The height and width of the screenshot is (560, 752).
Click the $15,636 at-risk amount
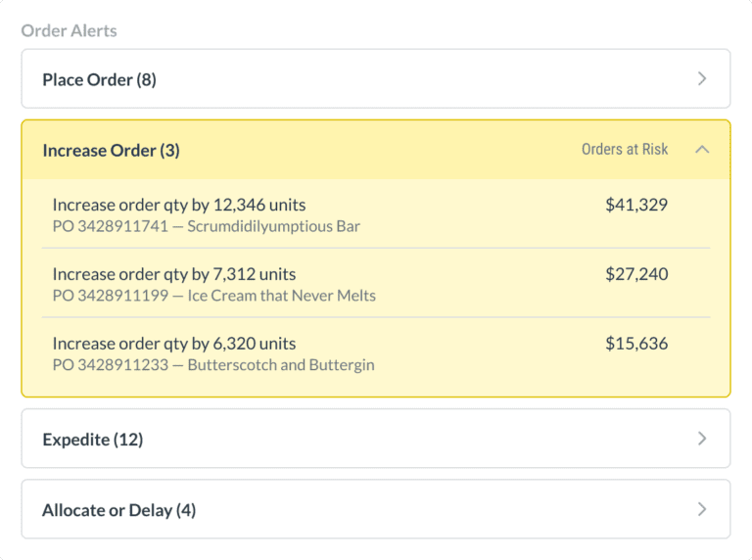[x=636, y=344]
